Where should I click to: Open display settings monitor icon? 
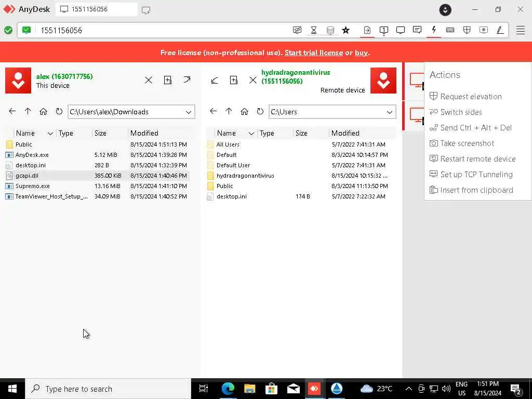click(401, 30)
